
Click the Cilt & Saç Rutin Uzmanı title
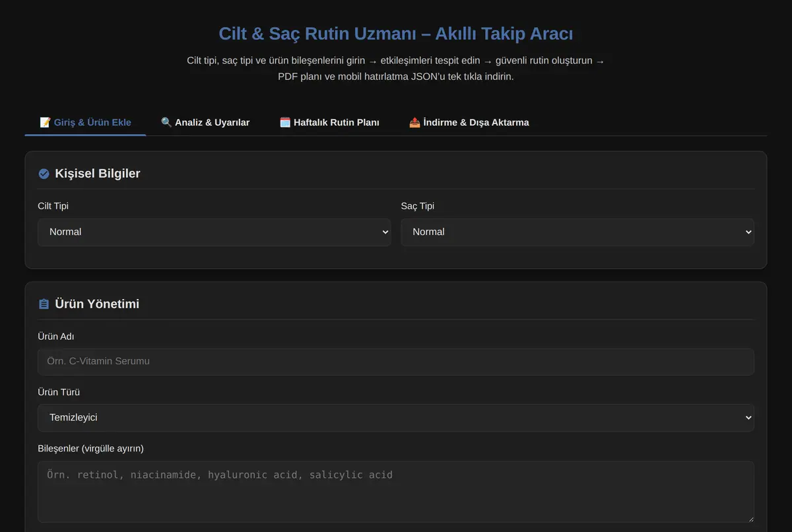pos(396,34)
